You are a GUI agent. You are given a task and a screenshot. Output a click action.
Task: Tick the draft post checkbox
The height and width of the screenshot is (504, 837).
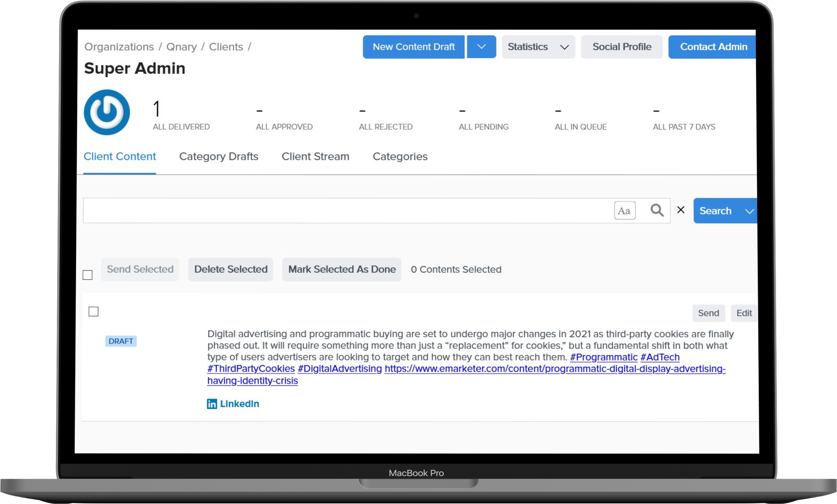(93, 312)
